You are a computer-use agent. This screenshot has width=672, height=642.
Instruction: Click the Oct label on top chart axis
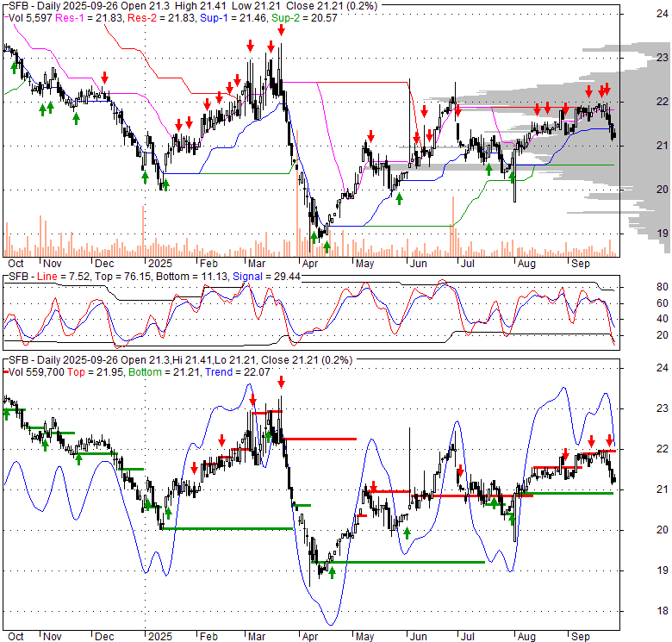(16, 264)
